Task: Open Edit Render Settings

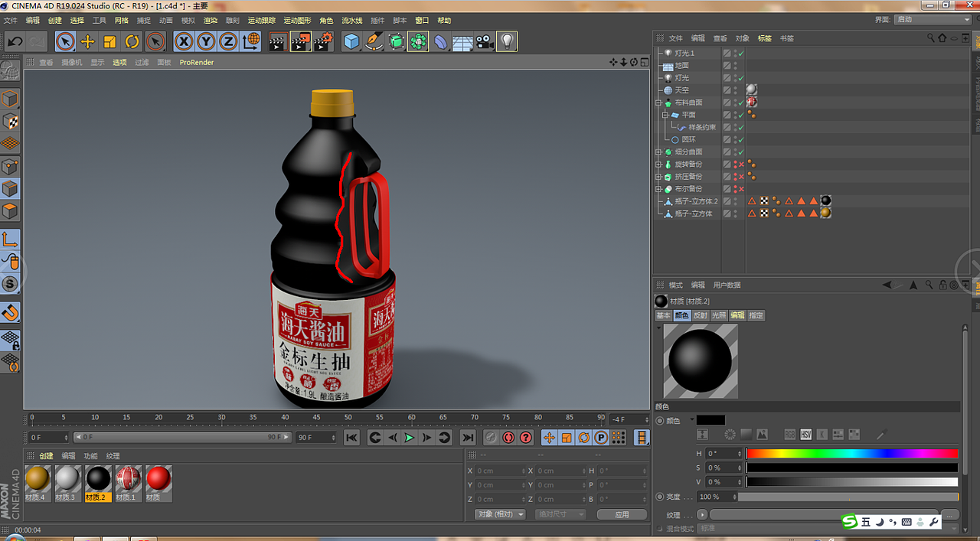Action: [x=323, y=41]
